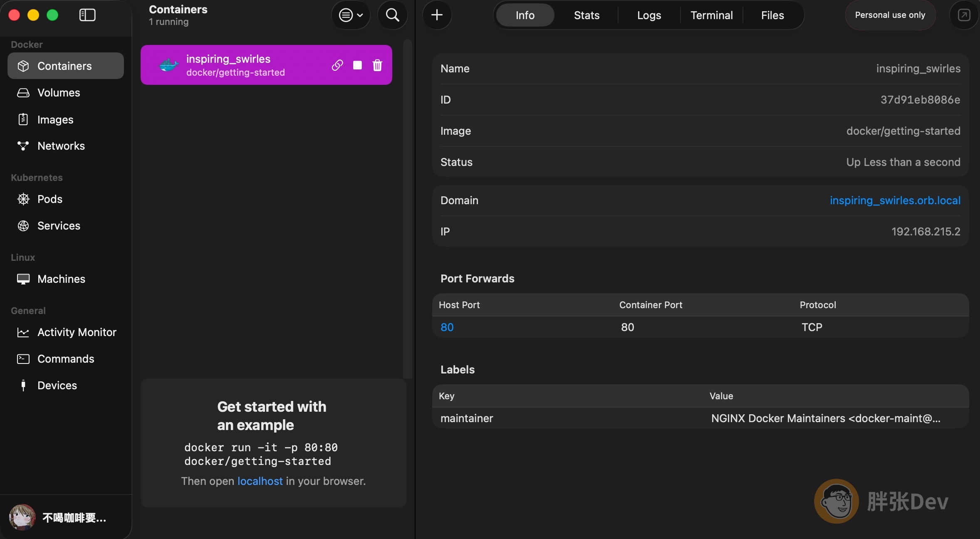Click the Container Port column header

[x=651, y=305]
